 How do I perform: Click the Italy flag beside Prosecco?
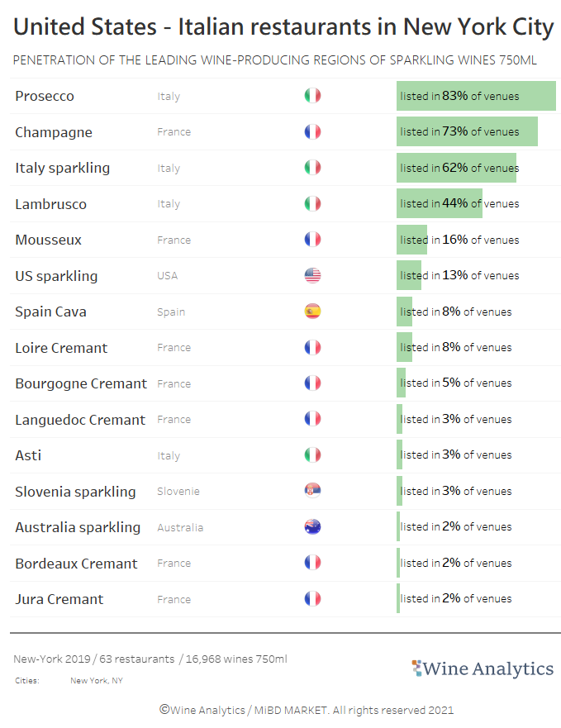312,96
